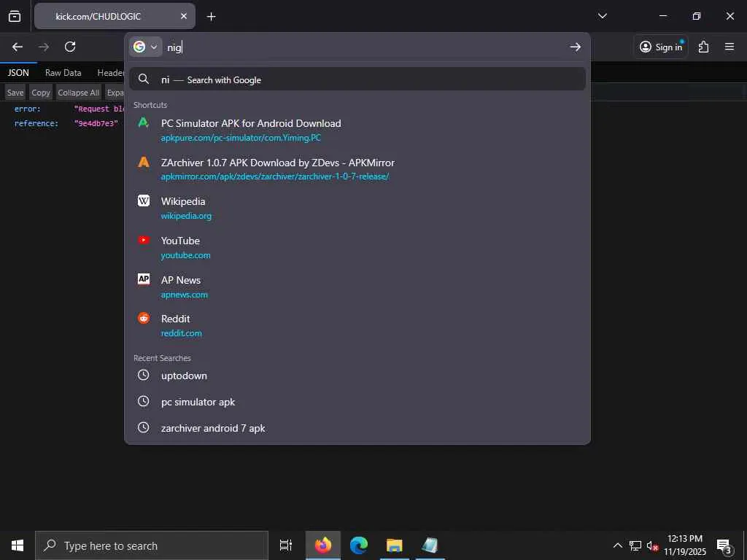Open the AP News shortcut

coord(357,287)
